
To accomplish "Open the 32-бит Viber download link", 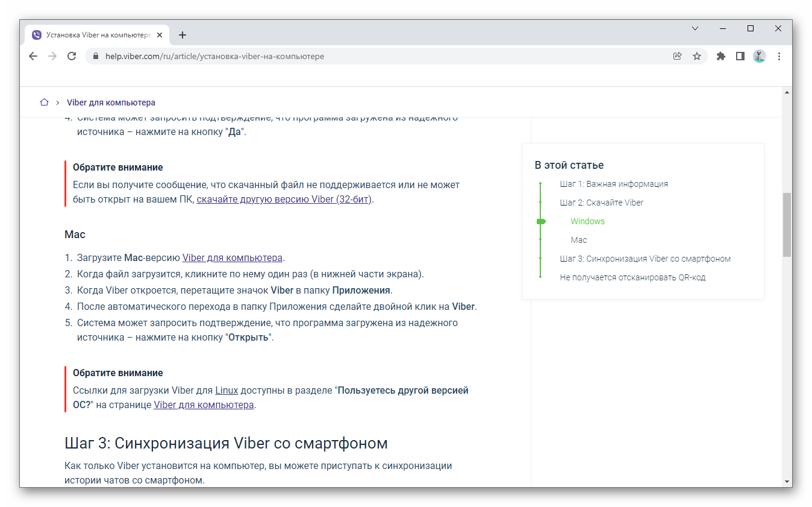I will click(284, 200).
